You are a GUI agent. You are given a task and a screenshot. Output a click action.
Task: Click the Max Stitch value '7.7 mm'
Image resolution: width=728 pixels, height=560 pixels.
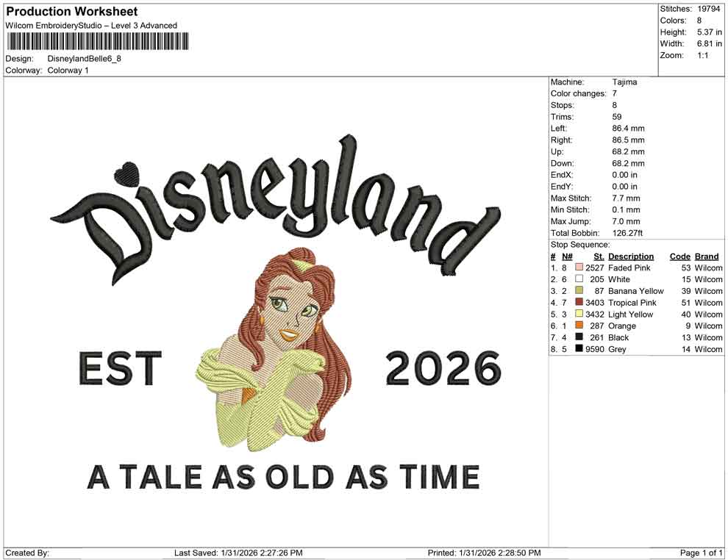(626, 198)
